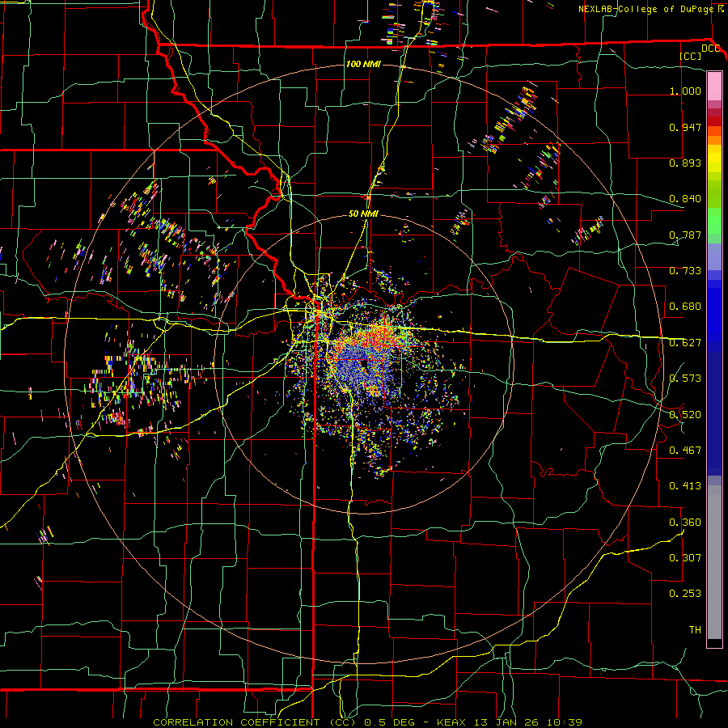Select the 1.000 legend value
Screen dimensions: 728x728
click(685, 91)
